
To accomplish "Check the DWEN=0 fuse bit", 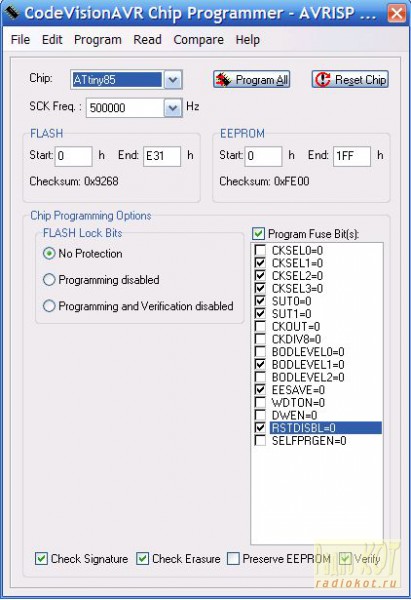I will [260, 415].
